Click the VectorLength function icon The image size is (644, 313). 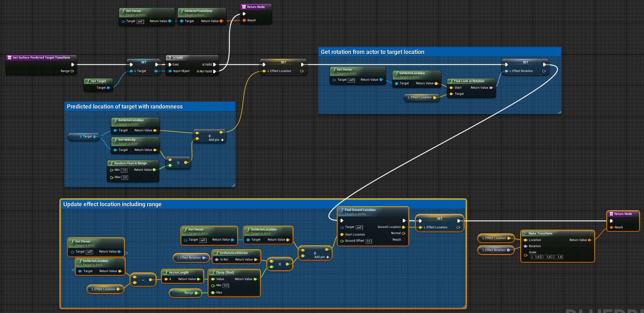pyautogui.click(x=166, y=272)
